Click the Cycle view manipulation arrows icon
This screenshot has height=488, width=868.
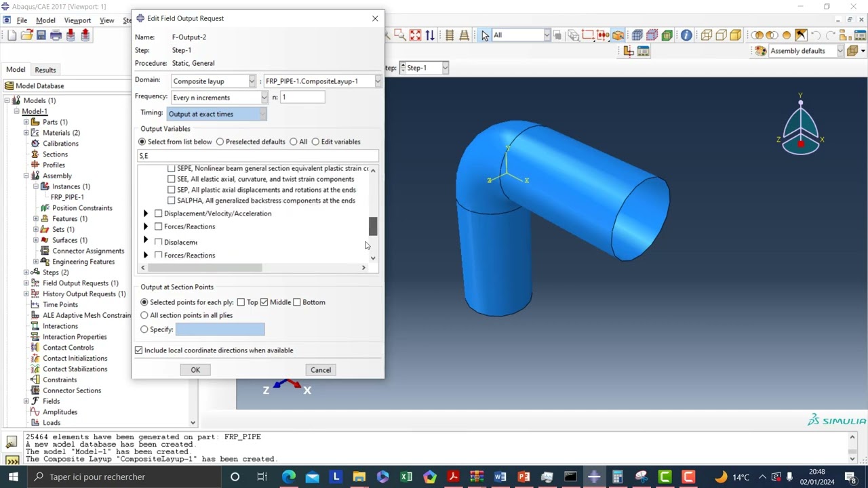click(430, 35)
